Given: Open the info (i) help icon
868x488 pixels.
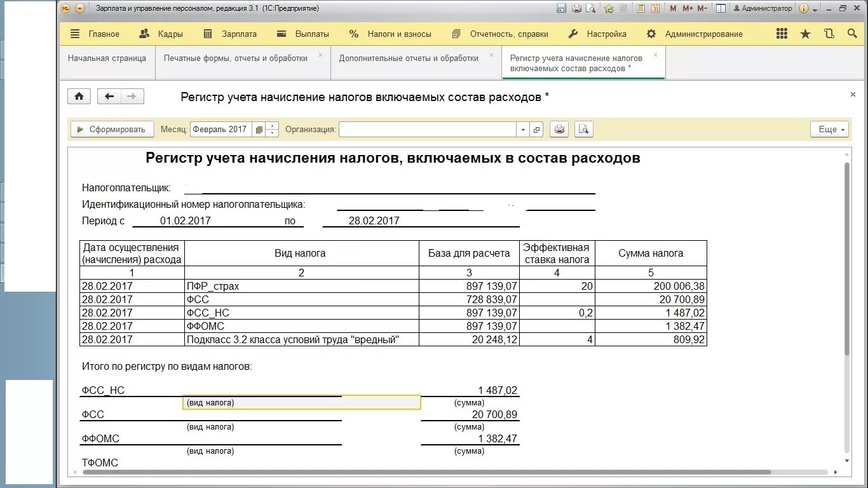Looking at the screenshot, I should pyautogui.click(x=804, y=8).
